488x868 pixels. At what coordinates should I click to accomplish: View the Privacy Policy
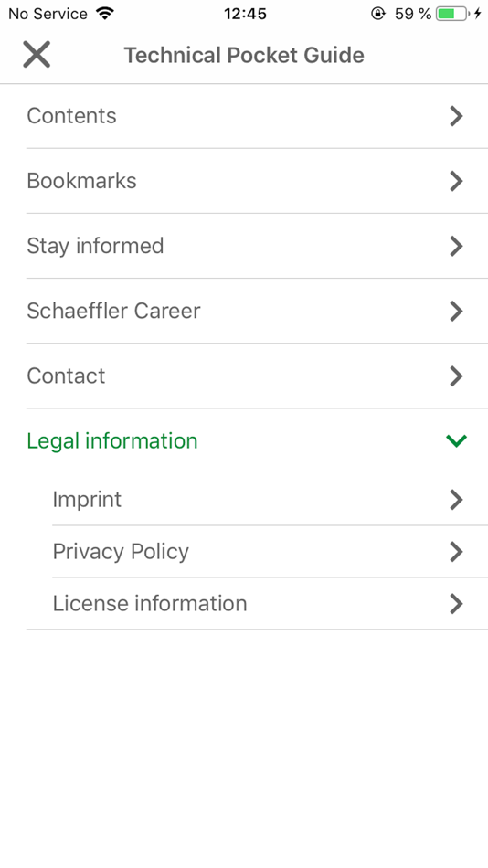click(x=270, y=551)
